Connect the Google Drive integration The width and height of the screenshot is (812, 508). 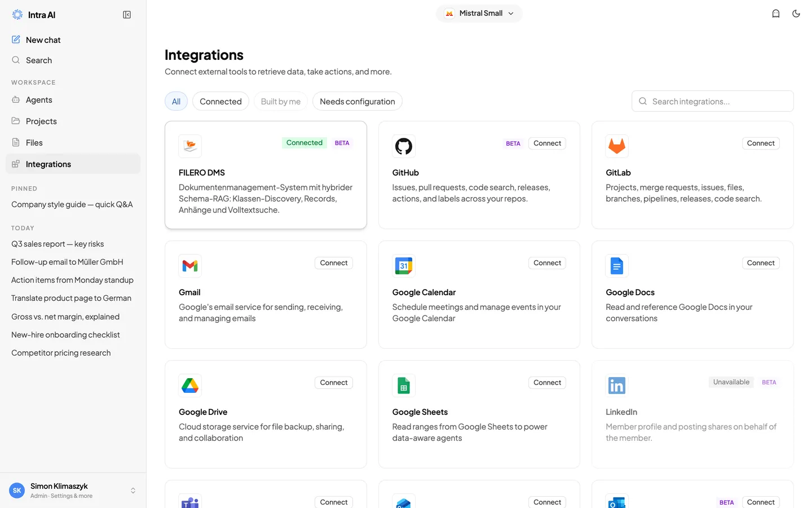click(x=334, y=383)
